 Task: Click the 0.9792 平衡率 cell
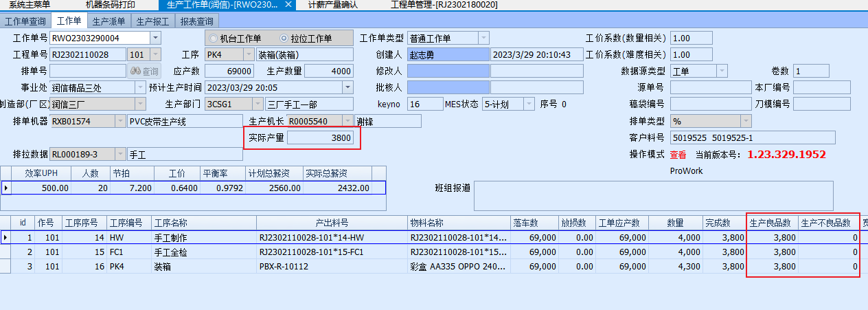(223, 188)
